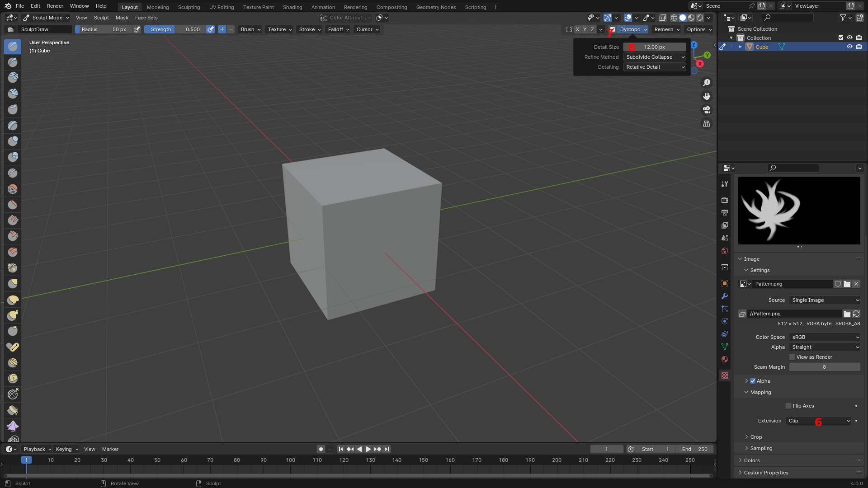This screenshot has width=868, height=488.
Task: Open the Source Single Image dropdown
Action: point(825,300)
